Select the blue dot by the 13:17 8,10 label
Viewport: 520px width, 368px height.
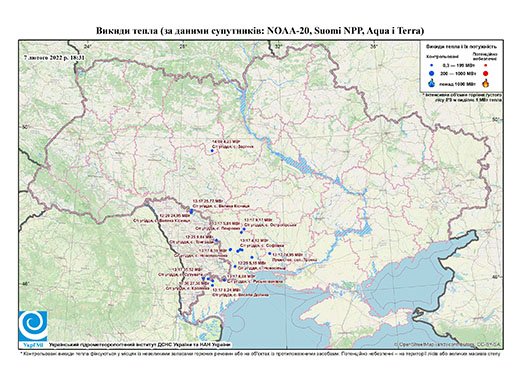pos(230,249)
